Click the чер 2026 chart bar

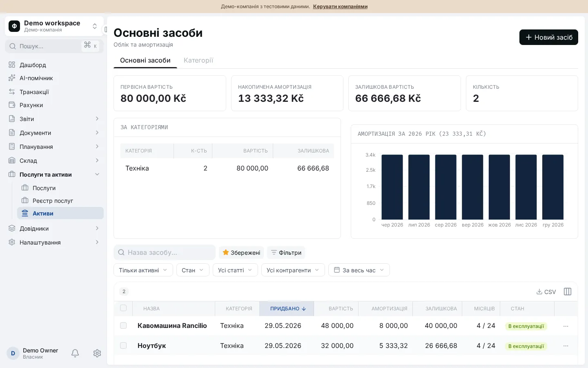(x=392, y=187)
